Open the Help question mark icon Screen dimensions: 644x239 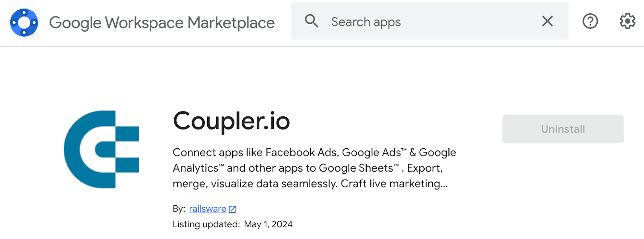[x=590, y=21]
